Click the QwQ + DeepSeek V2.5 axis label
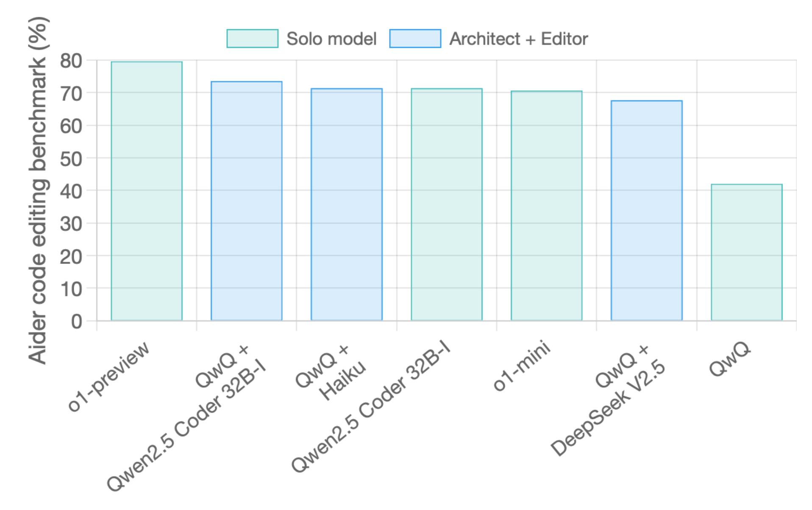The height and width of the screenshot is (510, 812). point(608,399)
